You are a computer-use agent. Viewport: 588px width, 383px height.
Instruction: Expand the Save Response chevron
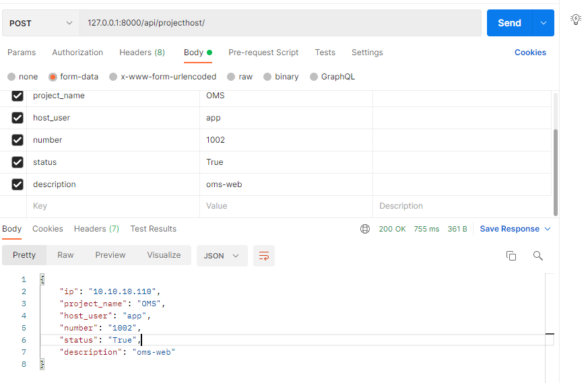tap(548, 229)
